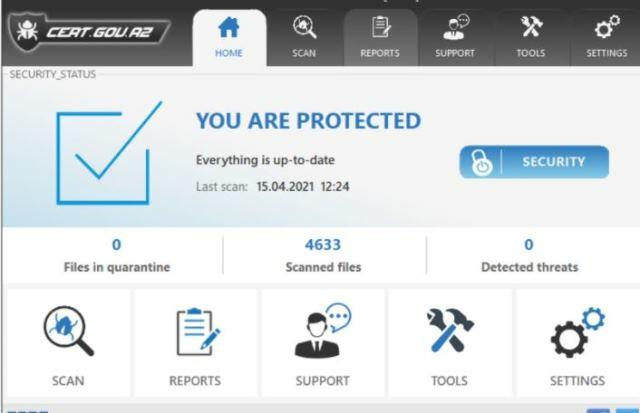
Task: Toggle the blue SECURITY power button
Action: 534,162
